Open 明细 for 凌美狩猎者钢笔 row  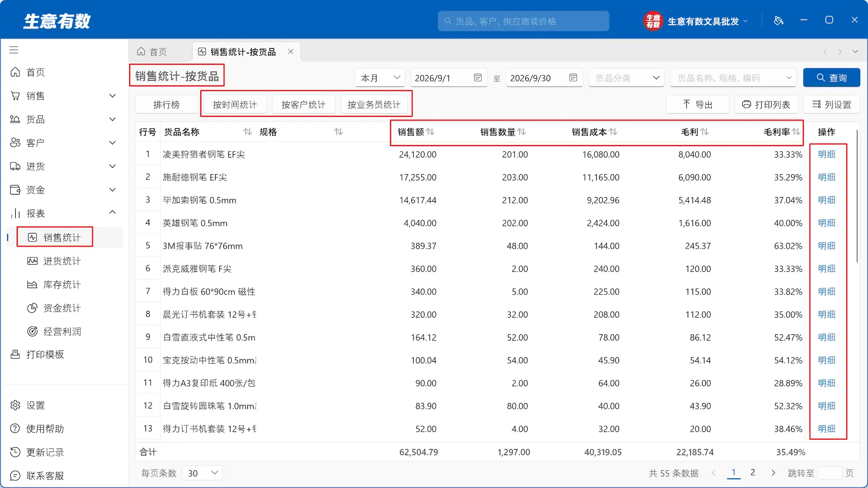(826, 154)
